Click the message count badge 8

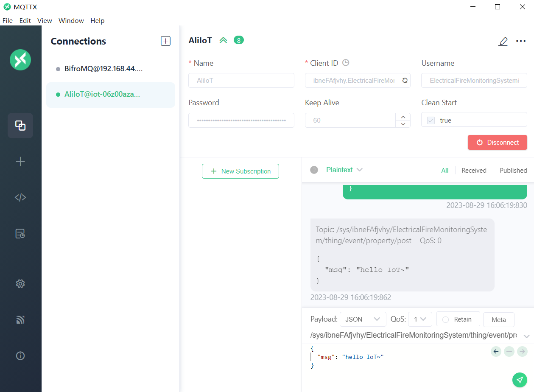click(239, 40)
